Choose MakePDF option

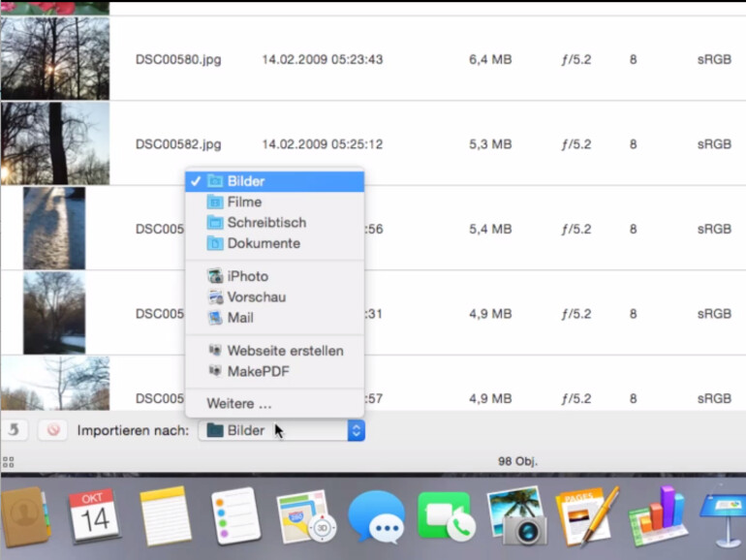point(274,372)
